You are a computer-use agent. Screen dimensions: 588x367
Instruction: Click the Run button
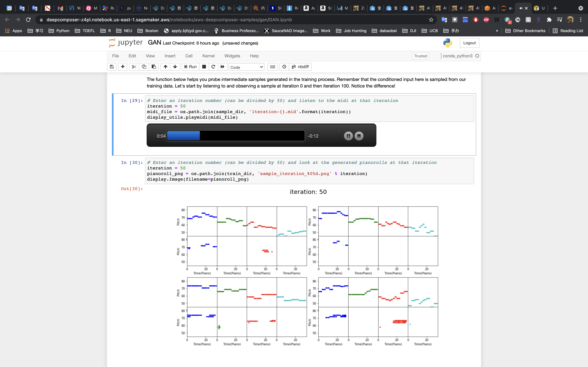[x=190, y=67]
